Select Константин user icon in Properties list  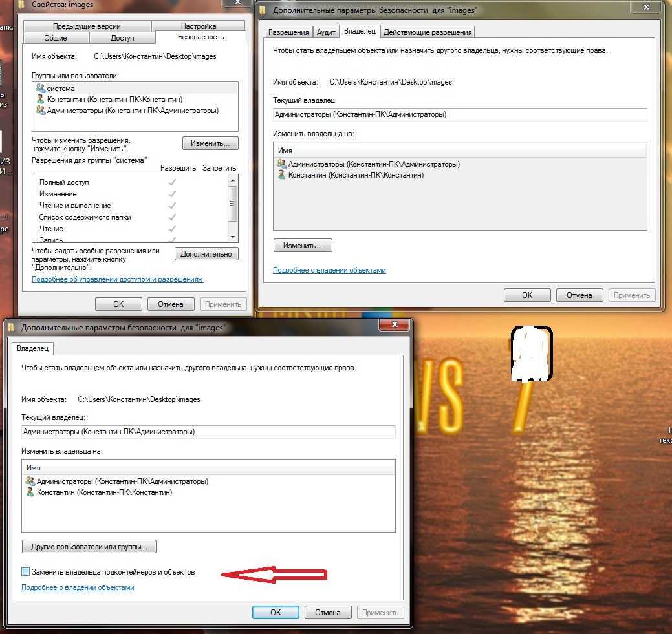coord(41,100)
